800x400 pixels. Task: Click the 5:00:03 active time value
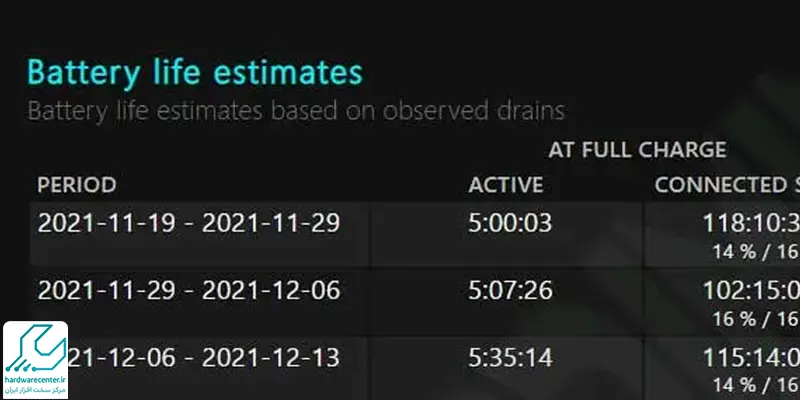510,223
